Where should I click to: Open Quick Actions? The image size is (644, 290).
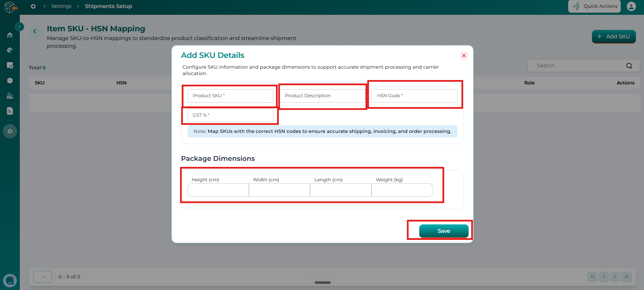click(594, 6)
